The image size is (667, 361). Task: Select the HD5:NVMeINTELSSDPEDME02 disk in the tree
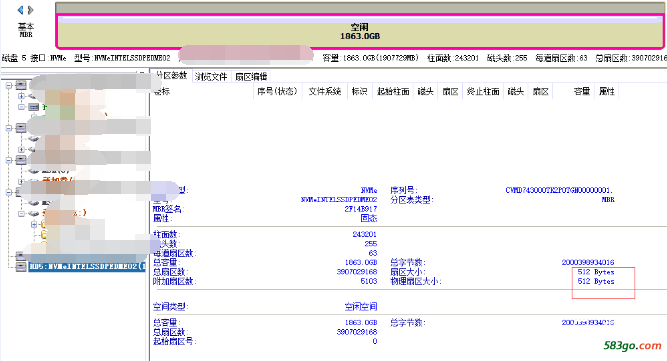pyautogui.click(x=87, y=267)
